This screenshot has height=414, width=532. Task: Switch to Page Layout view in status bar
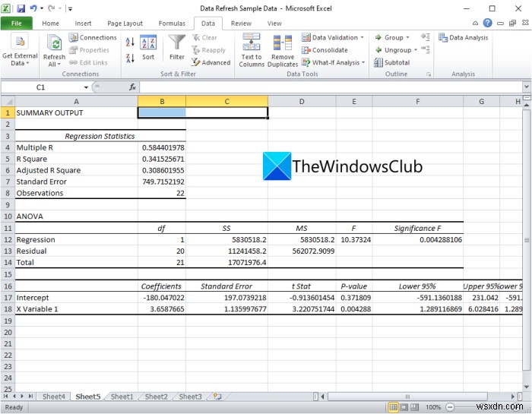(404, 407)
